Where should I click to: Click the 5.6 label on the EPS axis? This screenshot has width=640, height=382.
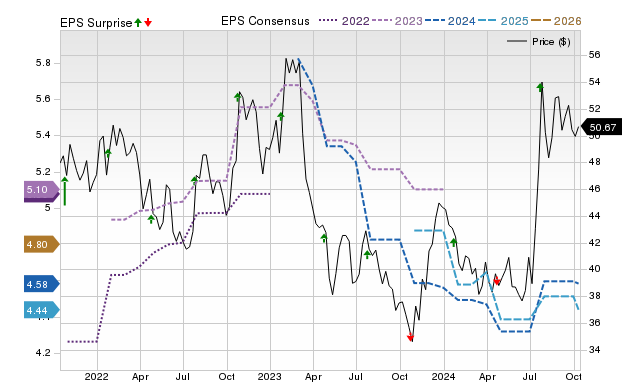[x=43, y=99]
